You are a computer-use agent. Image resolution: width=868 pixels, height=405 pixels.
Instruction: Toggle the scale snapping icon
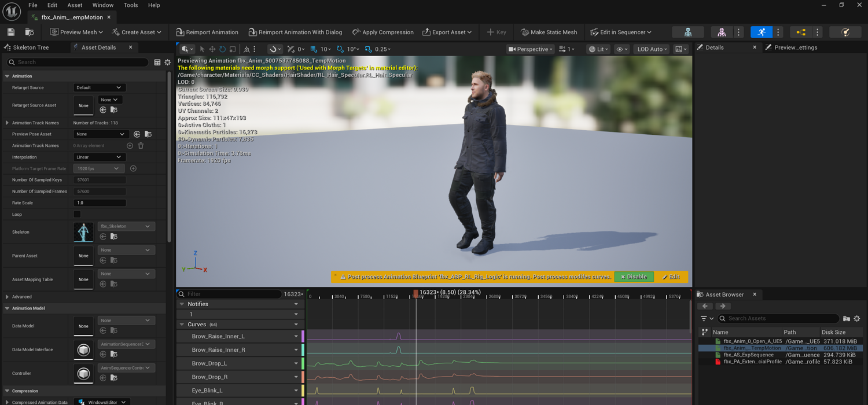368,49
